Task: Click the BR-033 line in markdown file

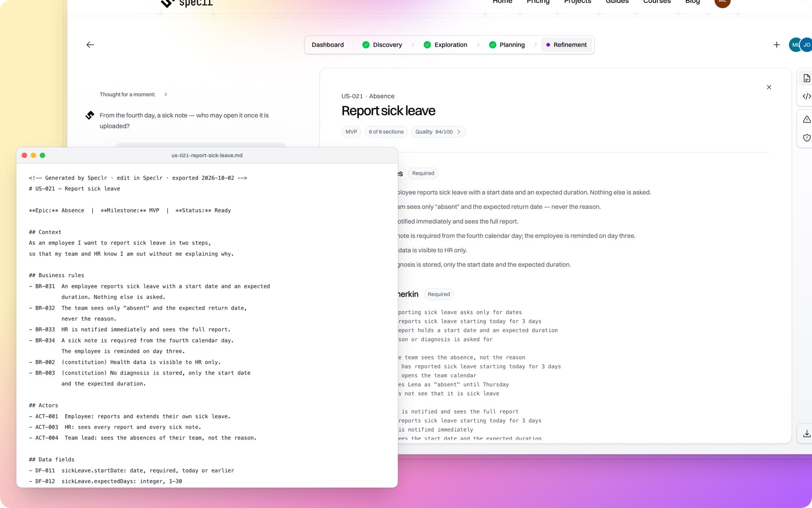Action: pyautogui.click(x=130, y=330)
